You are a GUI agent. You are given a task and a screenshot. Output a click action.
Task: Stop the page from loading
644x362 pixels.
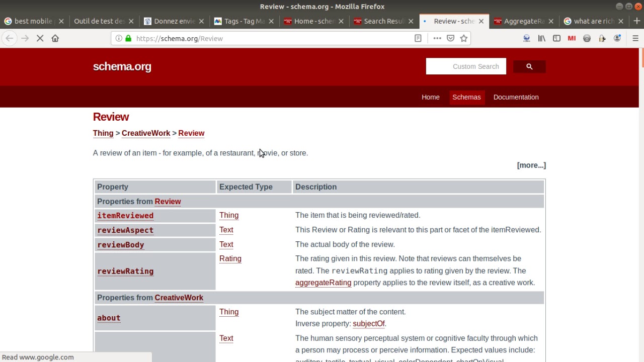click(x=40, y=38)
